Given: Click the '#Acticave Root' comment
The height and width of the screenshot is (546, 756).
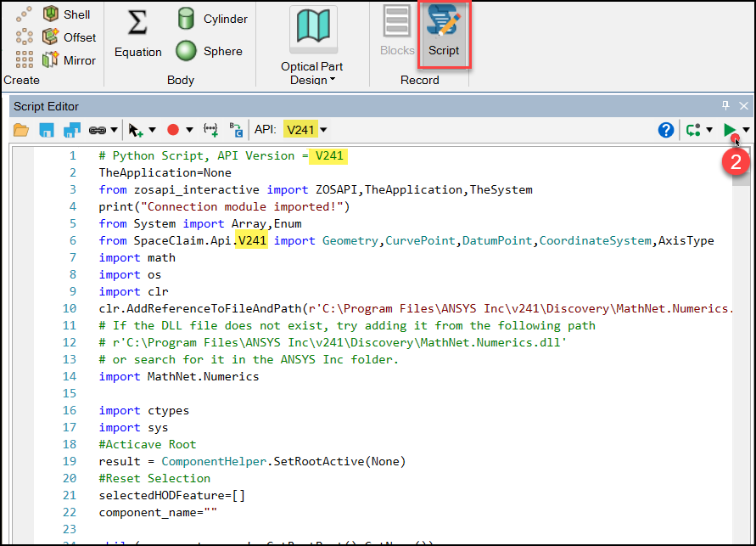Looking at the screenshot, I should 148,444.
